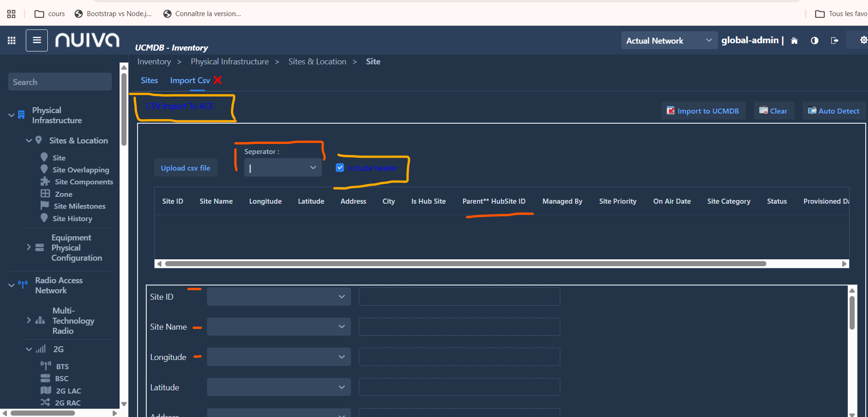Screen dimensions: 868x417
Task: Click the logout icon in header
Action: point(834,40)
